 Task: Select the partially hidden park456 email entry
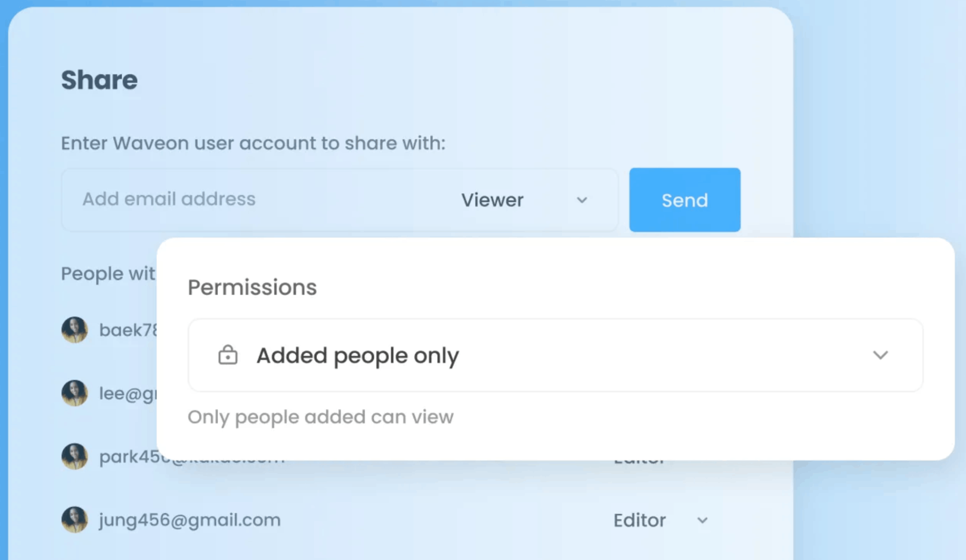pyautogui.click(x=192, y=457)
